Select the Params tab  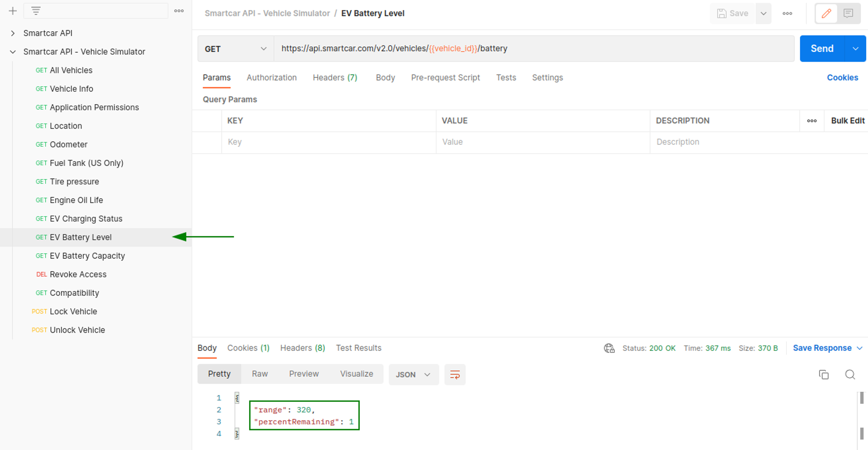217,78
